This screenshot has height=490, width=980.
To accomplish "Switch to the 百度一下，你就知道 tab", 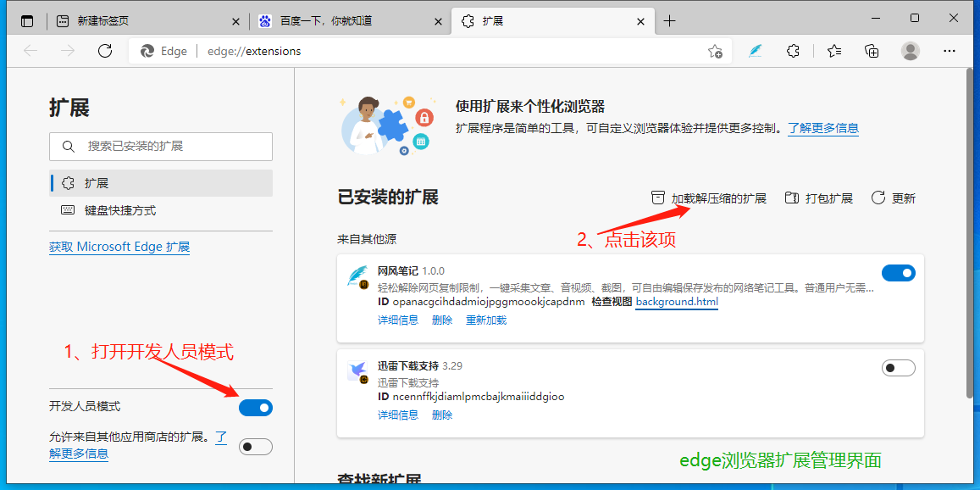I will [x=351, y=21].
